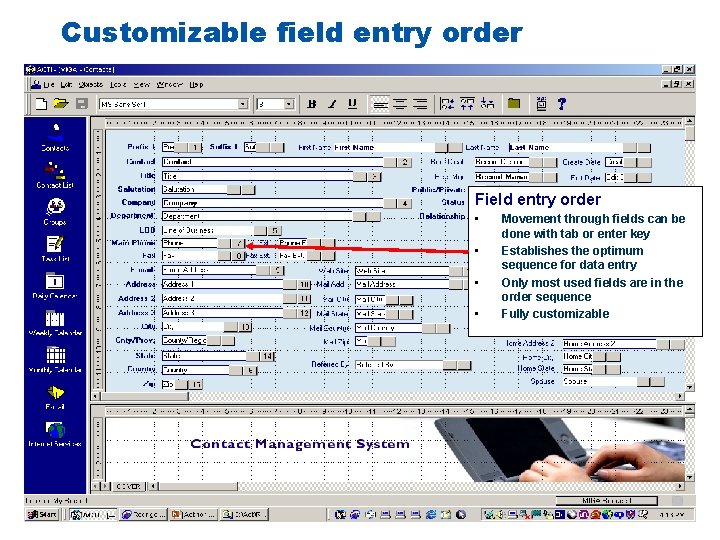The image size is (720, 540).
Task: Click entry order box 2 beside Contact
Action: 405,162
